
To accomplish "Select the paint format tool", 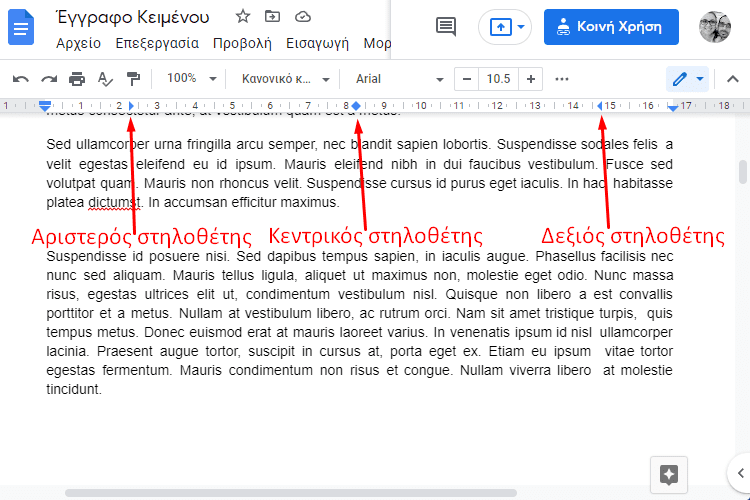I will [133, 79].
